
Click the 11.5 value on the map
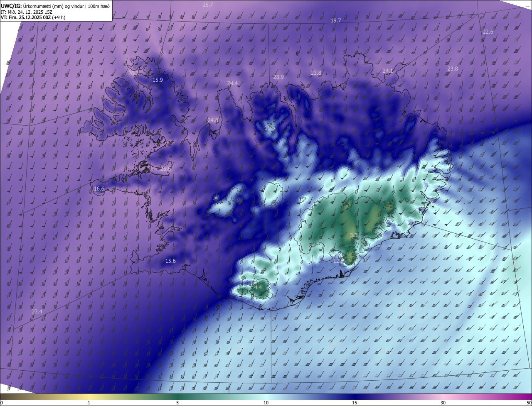[x=270, y=127]
